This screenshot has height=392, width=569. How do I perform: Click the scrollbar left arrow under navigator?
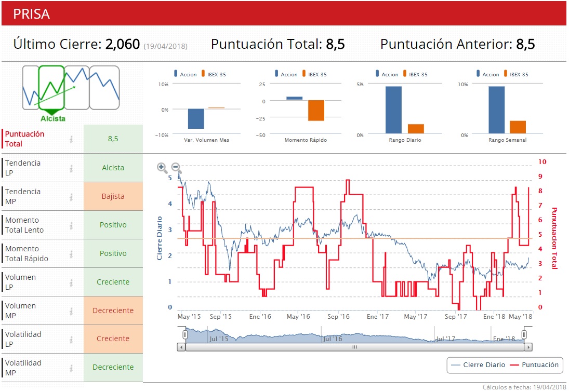tap(181, 347)
